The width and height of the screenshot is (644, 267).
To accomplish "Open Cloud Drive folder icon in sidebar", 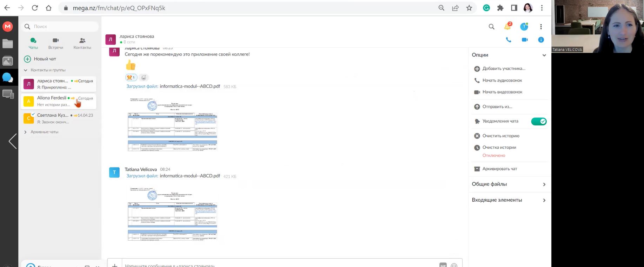I will click(8, 44).
